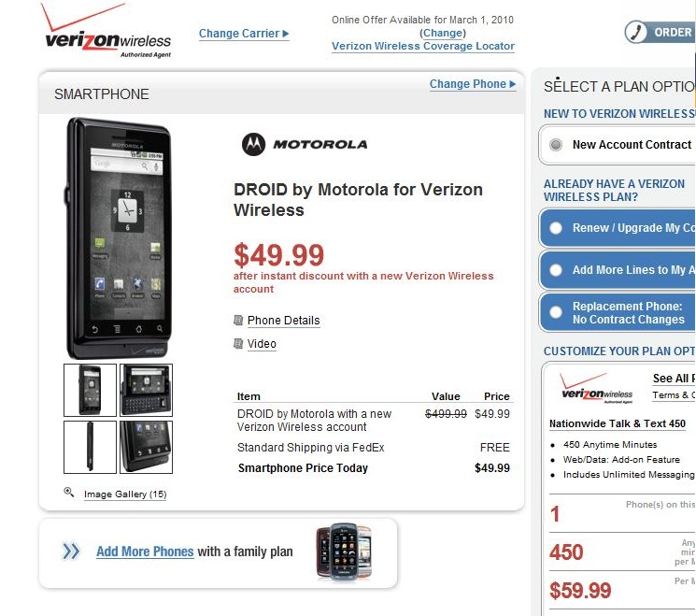696x616 pixels.
Task: Click the Video document icon
Action: coord(238,344)
